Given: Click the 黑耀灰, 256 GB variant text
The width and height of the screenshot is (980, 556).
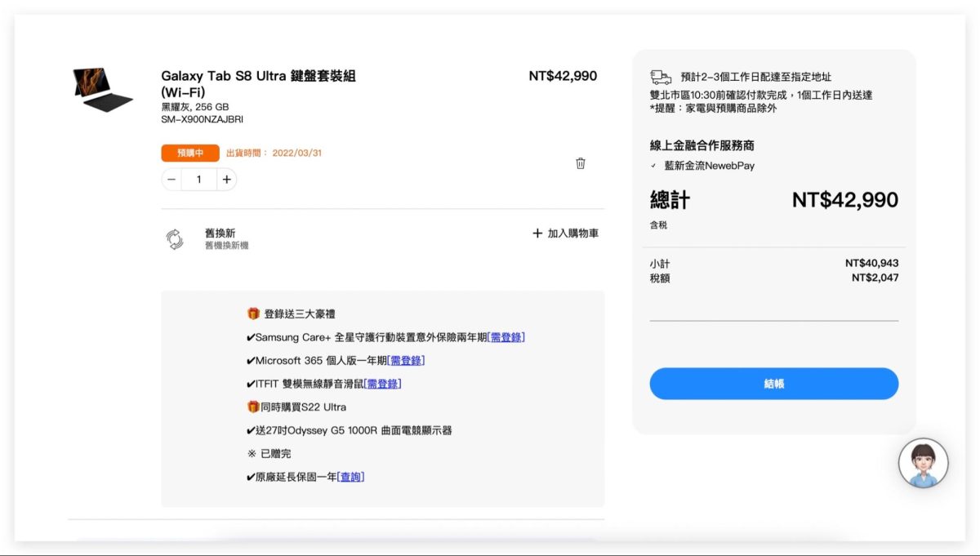Looking at the screenshot, I should point(194,107).
